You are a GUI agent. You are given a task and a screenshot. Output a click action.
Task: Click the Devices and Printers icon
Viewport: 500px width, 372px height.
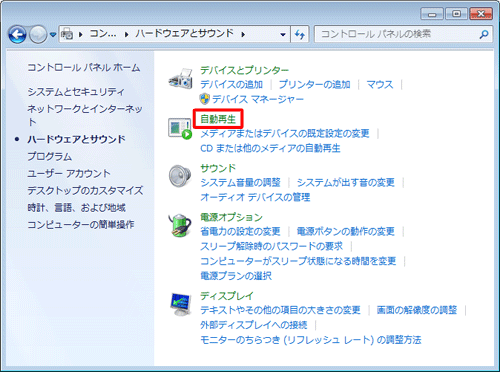pos(180,79)
